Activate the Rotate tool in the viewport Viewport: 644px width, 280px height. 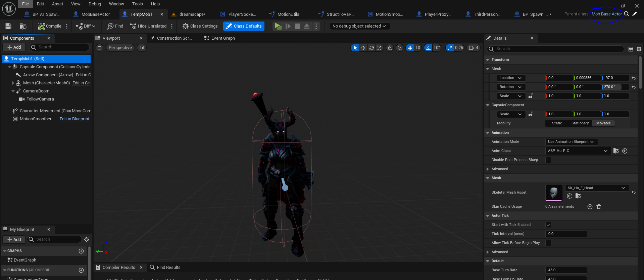click(x=371, y=48)
